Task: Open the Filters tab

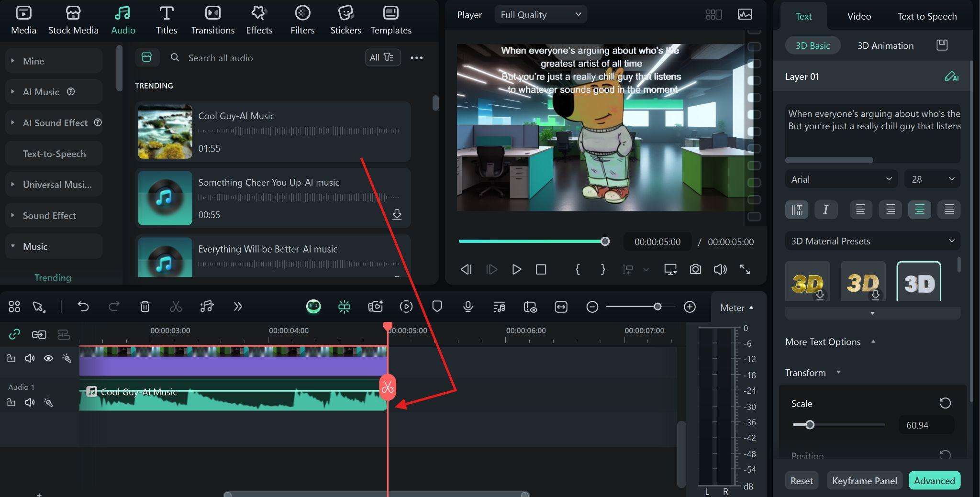Action: tap(302, 20)
